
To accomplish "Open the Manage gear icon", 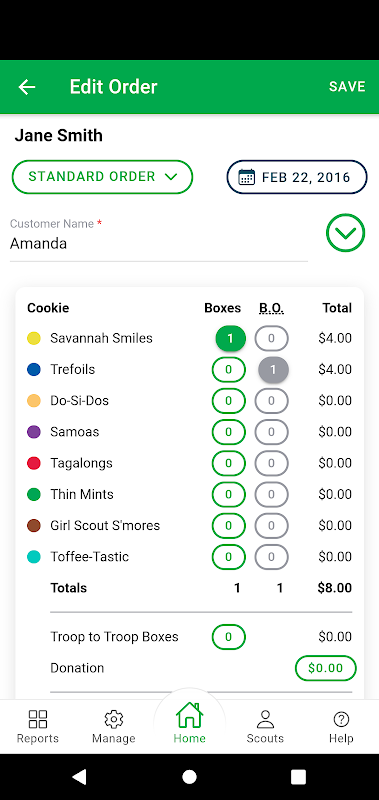I will (x=113, y=719).
